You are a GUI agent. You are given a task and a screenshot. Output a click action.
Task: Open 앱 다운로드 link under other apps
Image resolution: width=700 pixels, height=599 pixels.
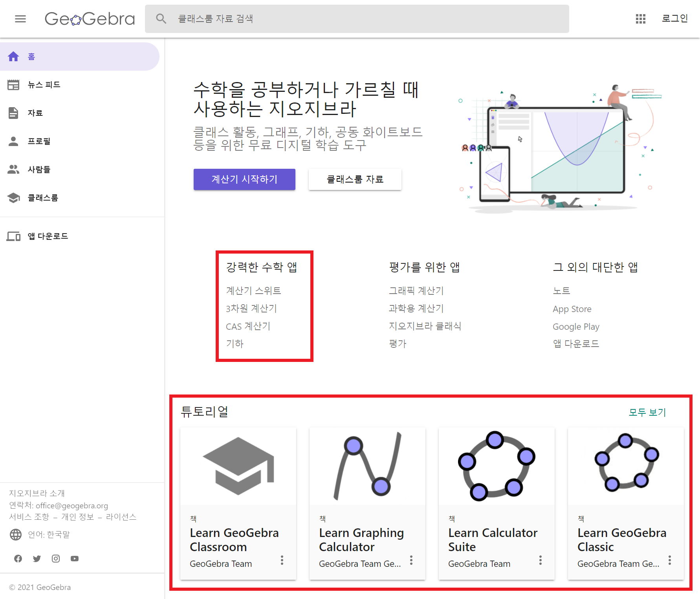point(576,343)
